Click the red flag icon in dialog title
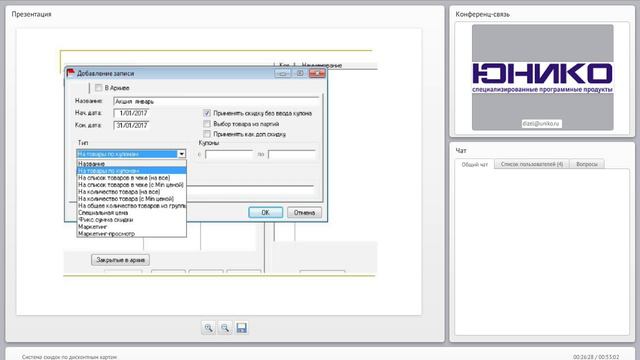 (71, 73)
